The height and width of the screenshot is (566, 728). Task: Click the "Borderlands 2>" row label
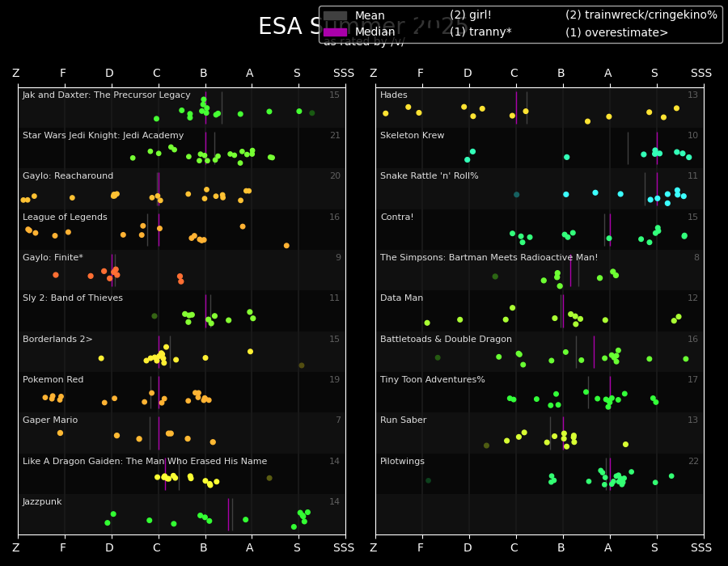[x=57, y=339]
